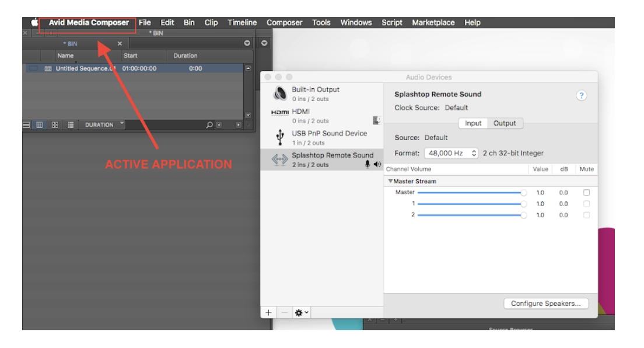
Task: Click the speaker default output icon
Action: click(377, 164)
